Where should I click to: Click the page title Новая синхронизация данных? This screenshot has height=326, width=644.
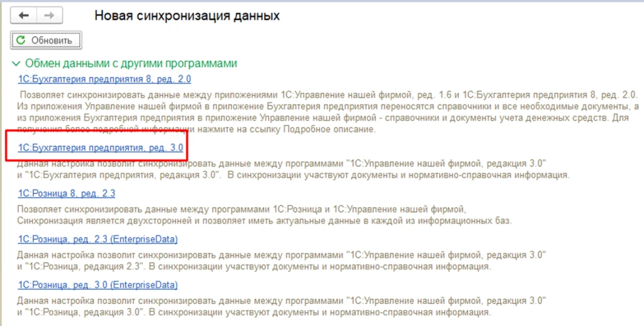pos(187,16)
